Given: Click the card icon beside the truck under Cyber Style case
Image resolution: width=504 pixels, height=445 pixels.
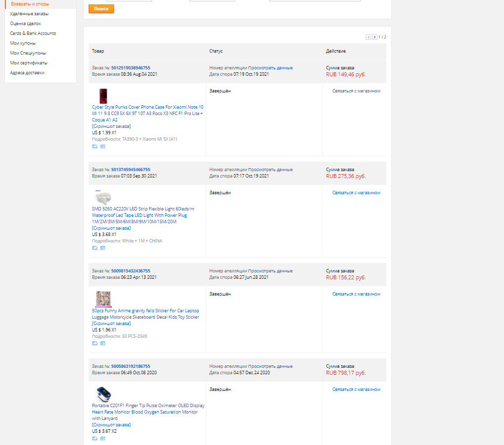Looking at the screenshot, I should click(103, 147).
